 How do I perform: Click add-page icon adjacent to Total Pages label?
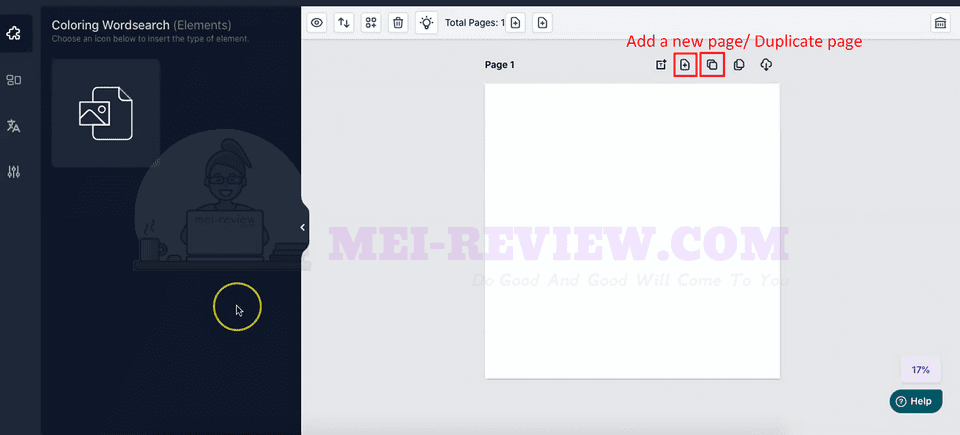[516, 23]
